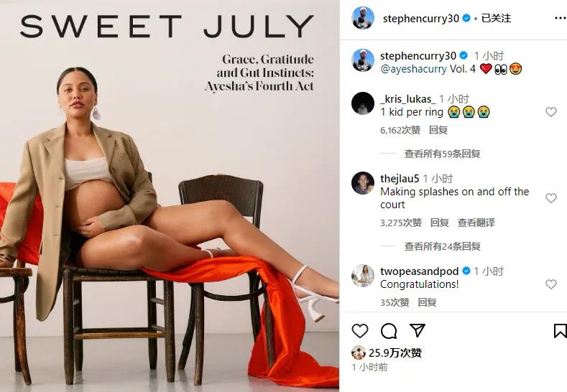This screenshot has height=392, width=567.
Task: Expand all 24 replies to thejlau5
Action: click(x=442, y=246)
